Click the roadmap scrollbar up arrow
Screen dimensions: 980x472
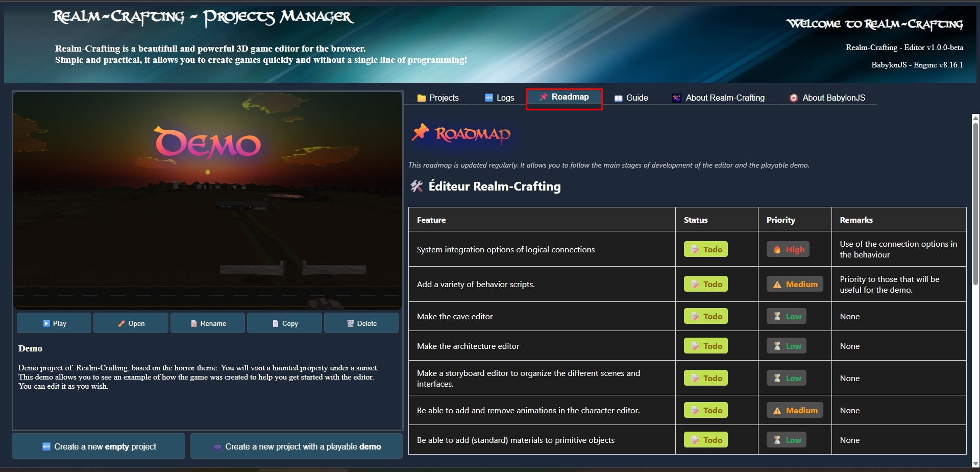[x=975, y=118]
